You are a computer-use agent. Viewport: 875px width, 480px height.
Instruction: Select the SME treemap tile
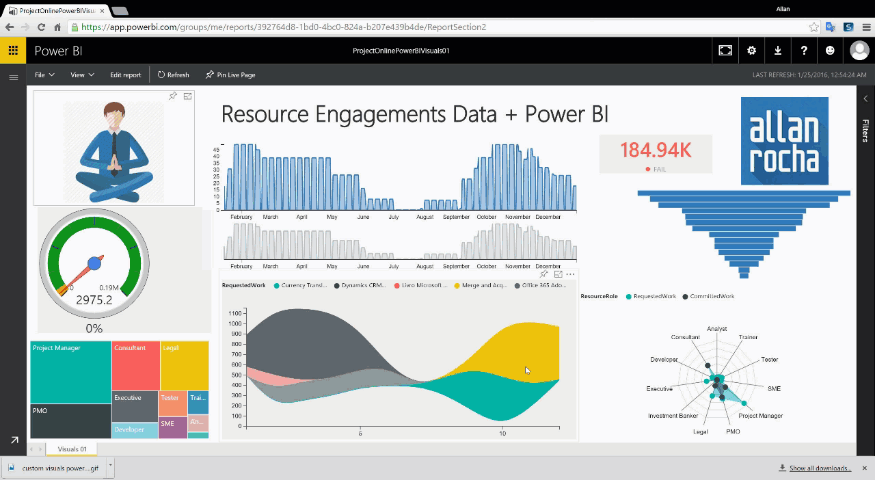172,428
